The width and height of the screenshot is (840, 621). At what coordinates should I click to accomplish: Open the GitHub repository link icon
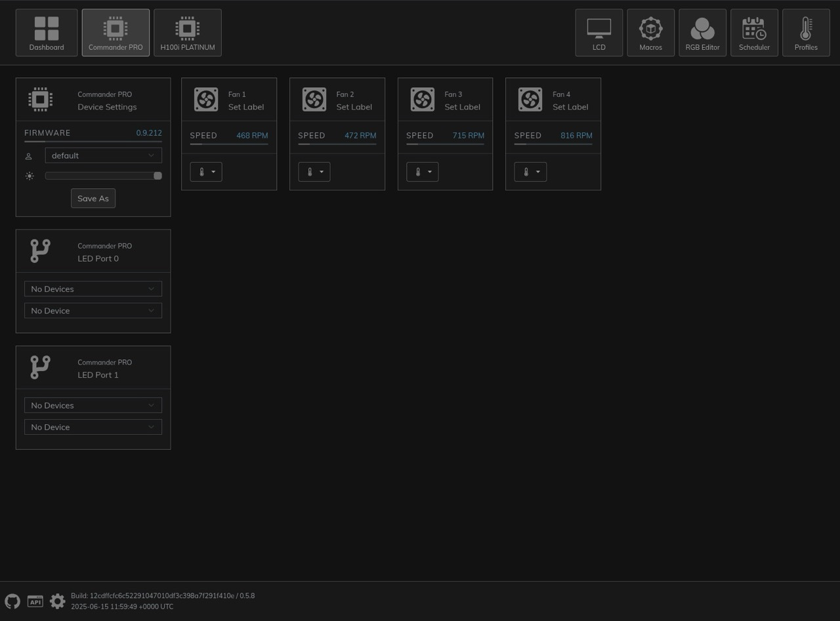point(12,601)
